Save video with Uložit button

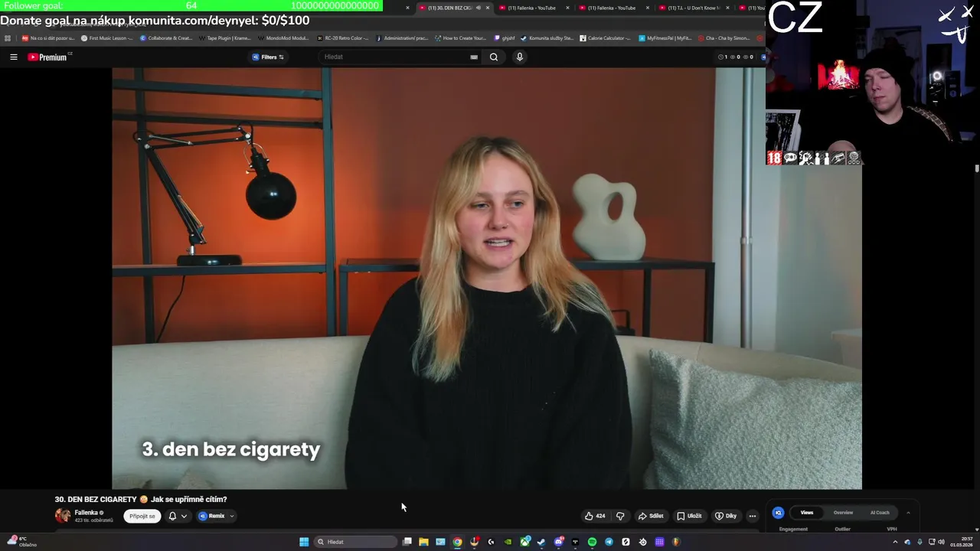click(689, 516)
